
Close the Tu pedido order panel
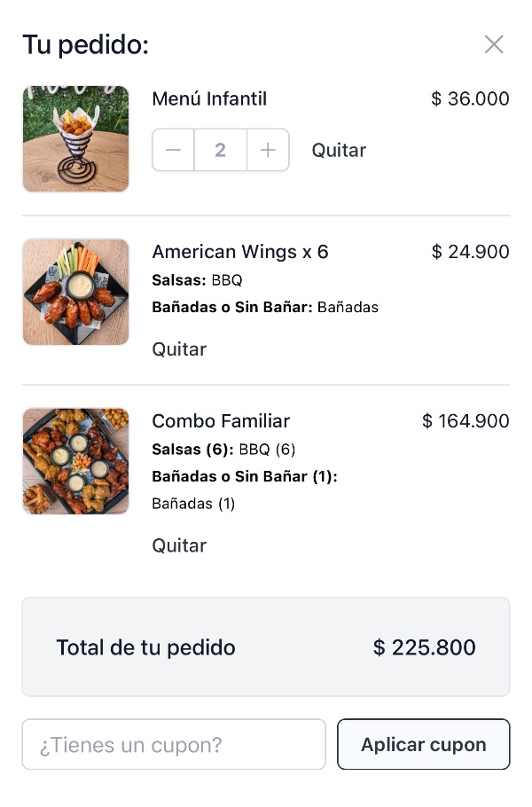(494, 44)
